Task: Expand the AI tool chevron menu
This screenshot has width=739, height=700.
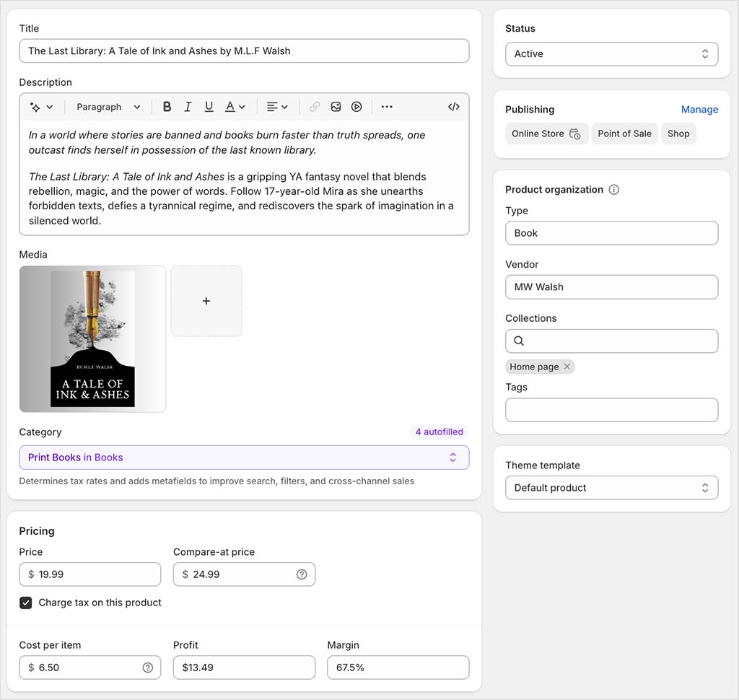Action: coord(50,107)
